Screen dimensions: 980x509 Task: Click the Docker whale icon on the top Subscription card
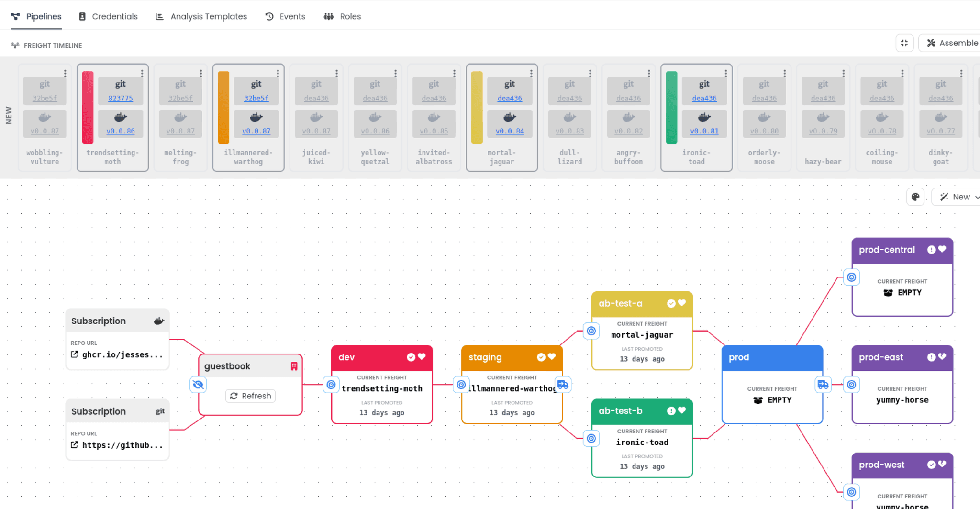click(x=158, y=321)
